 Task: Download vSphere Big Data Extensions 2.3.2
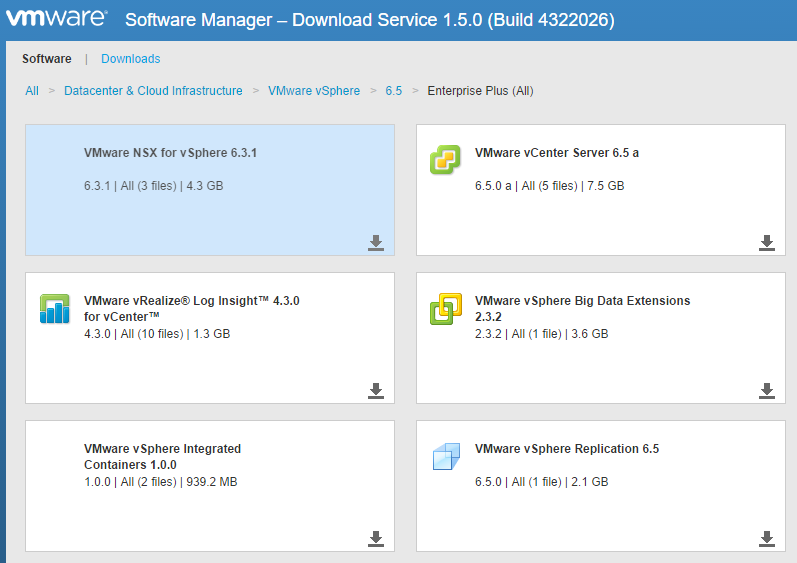coord(767,391)
